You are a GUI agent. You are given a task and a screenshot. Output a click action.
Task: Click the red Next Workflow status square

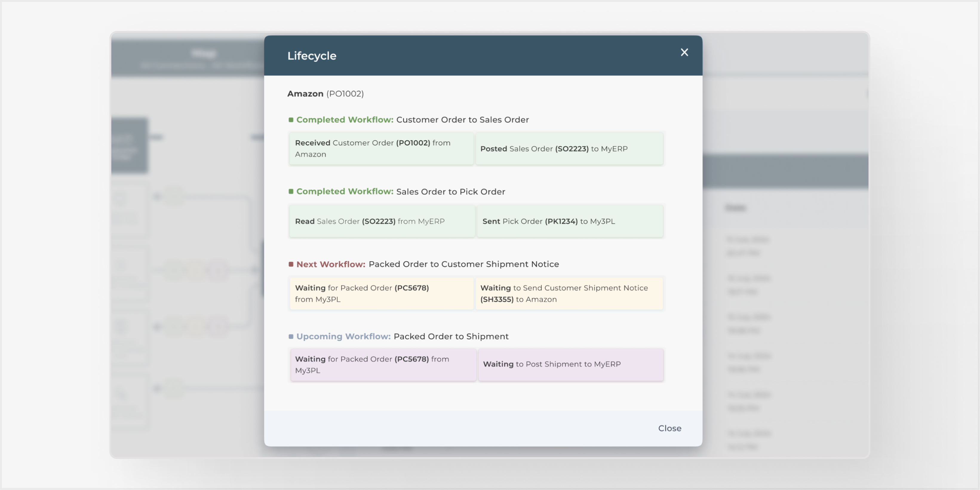coord(291,264)
